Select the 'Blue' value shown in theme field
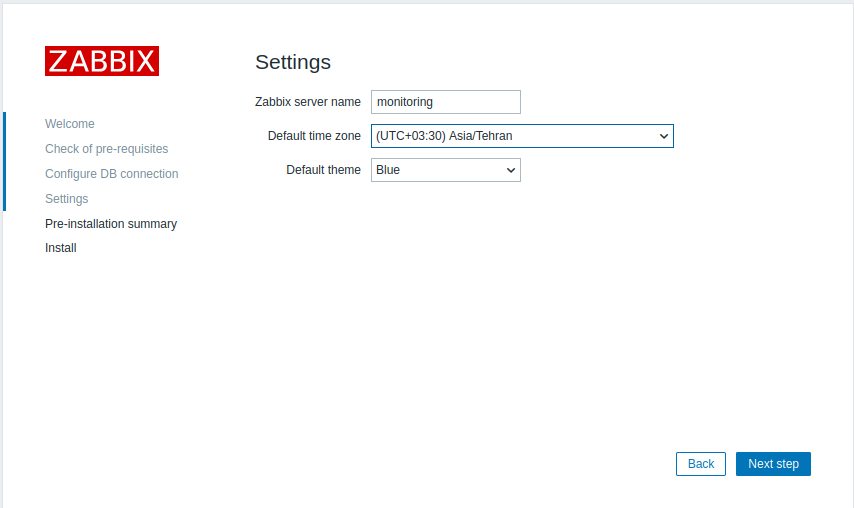Screen dimensions: 854x508 tap(388, 170)
